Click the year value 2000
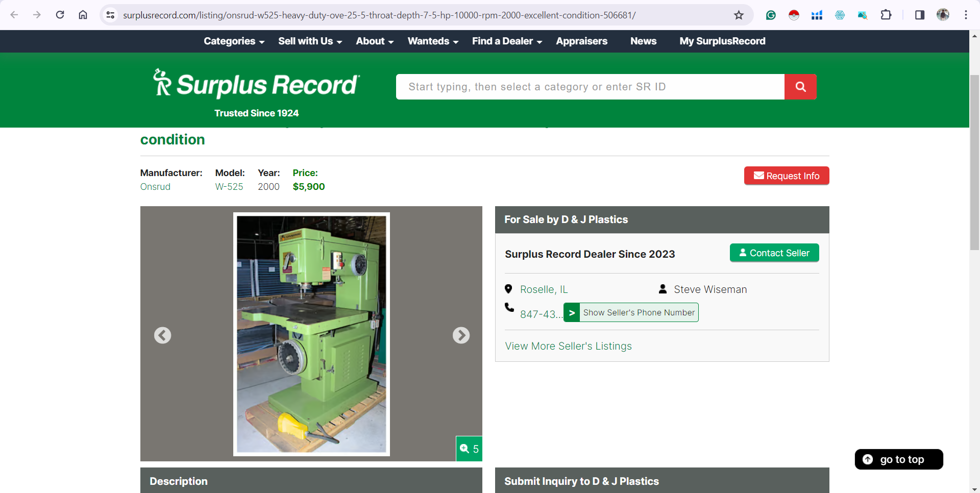The image size is (980, 493). (x=268, y=187)
